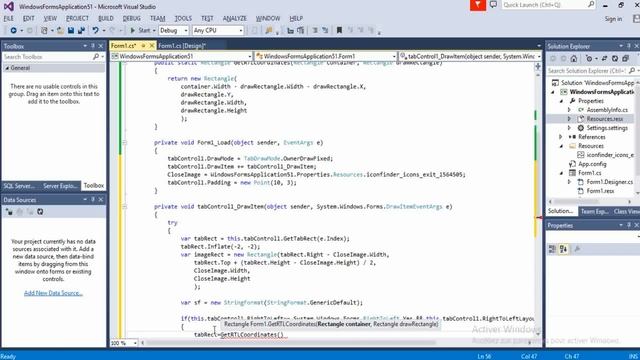The height and width of the screenshot is (360, 640).
Task: Collapse the Form1.cs node
Action: 562,173
